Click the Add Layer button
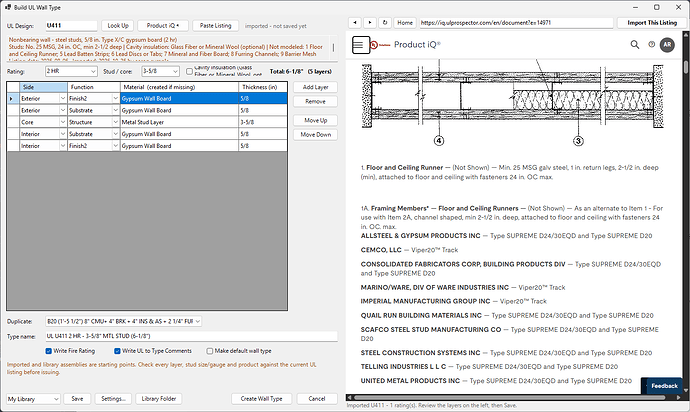This screenshot has width=690, height=412. pos(316,87)
